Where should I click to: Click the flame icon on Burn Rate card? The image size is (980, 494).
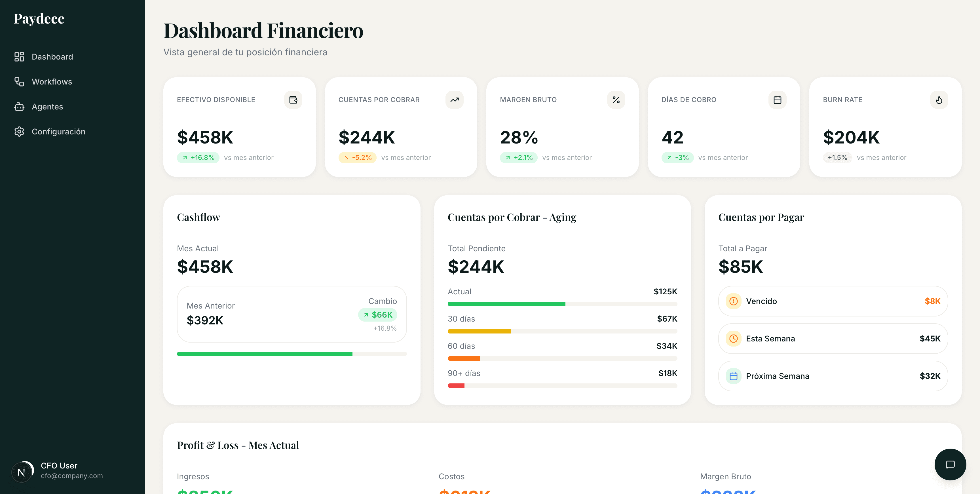[939, 100]
